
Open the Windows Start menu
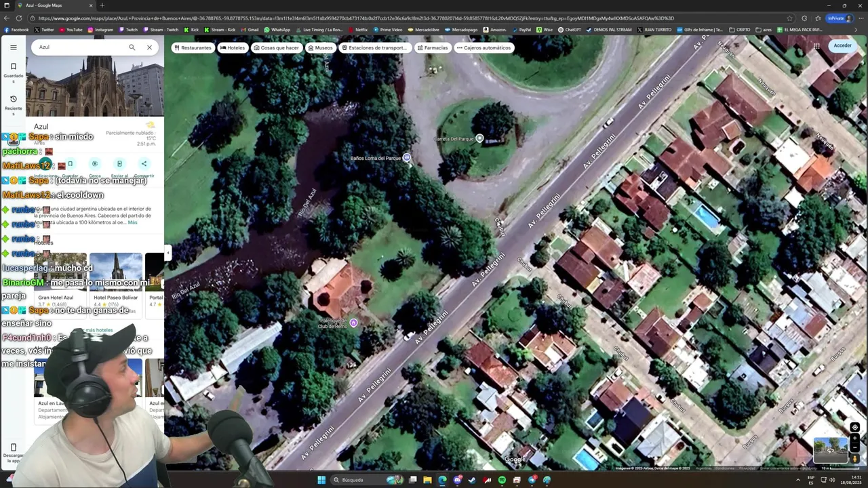321,480
